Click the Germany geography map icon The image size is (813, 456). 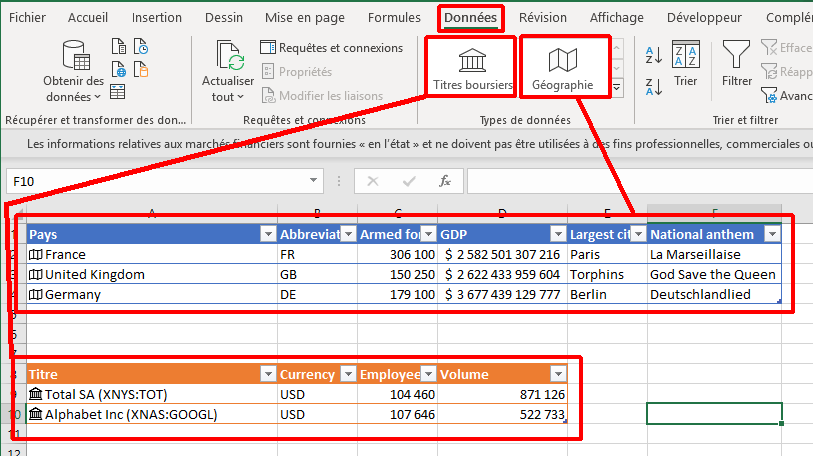pos(35,295)
